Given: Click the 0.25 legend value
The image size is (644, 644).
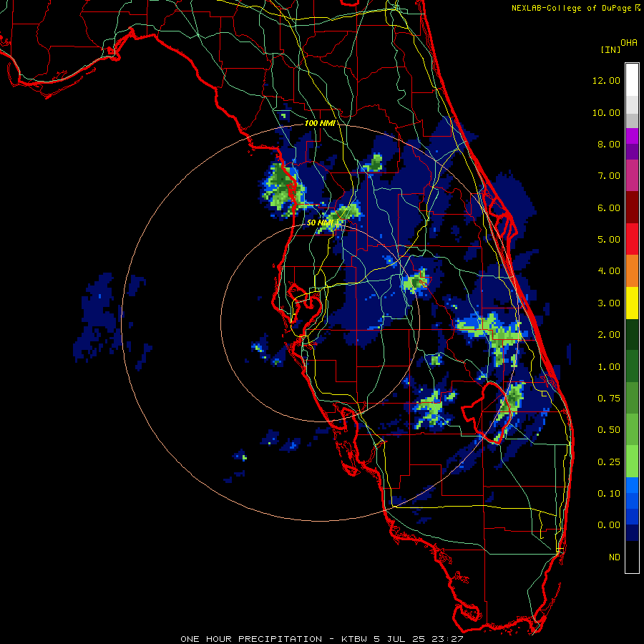Looking at the screenshot, I should tap(609, 462).
